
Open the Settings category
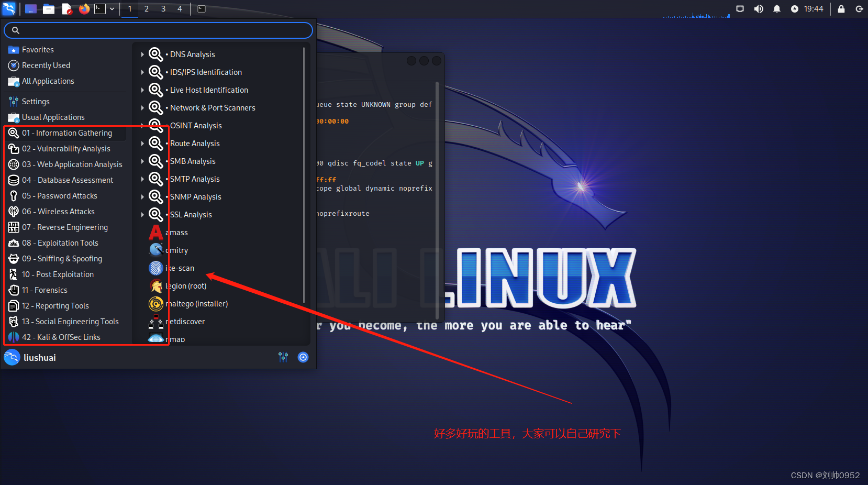point(65,102)
